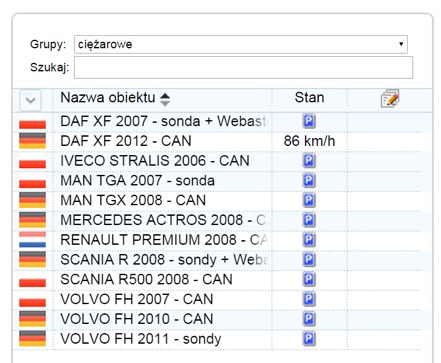This screenshot has width=441, height=363.
Task: Click parking status icon for MAN TGX 2008
Action: [309, 200]
